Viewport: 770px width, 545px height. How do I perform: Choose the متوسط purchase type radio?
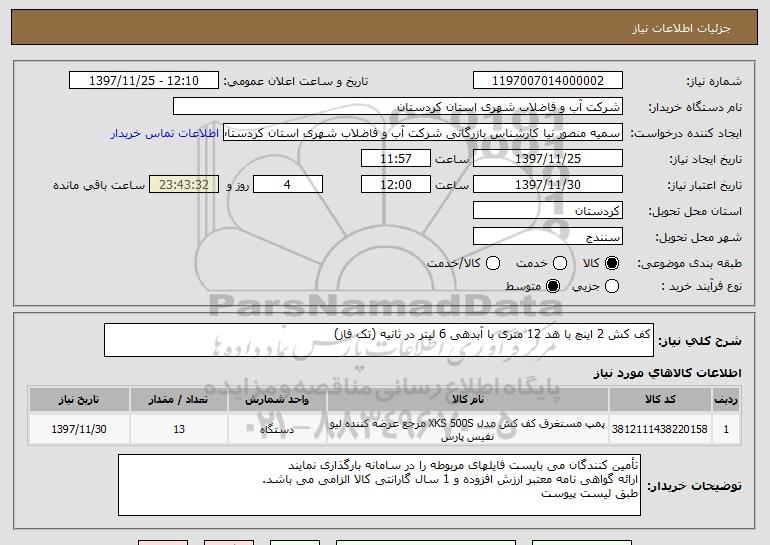click(x=553, y=286)
